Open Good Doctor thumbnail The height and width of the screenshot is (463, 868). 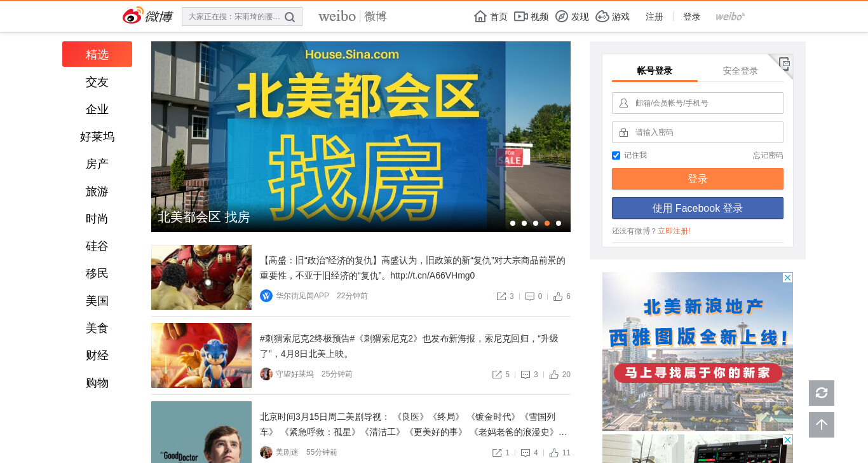[x=201, y=432]
